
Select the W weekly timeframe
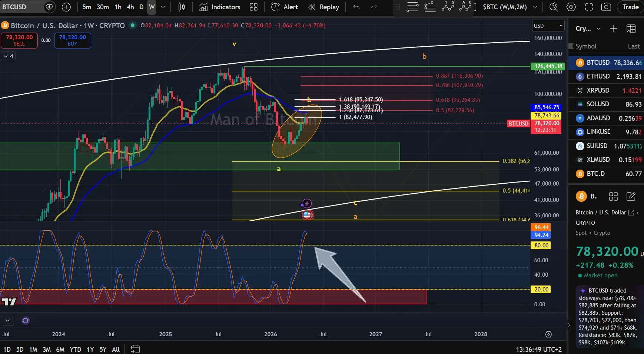click(x=152, y=7)
